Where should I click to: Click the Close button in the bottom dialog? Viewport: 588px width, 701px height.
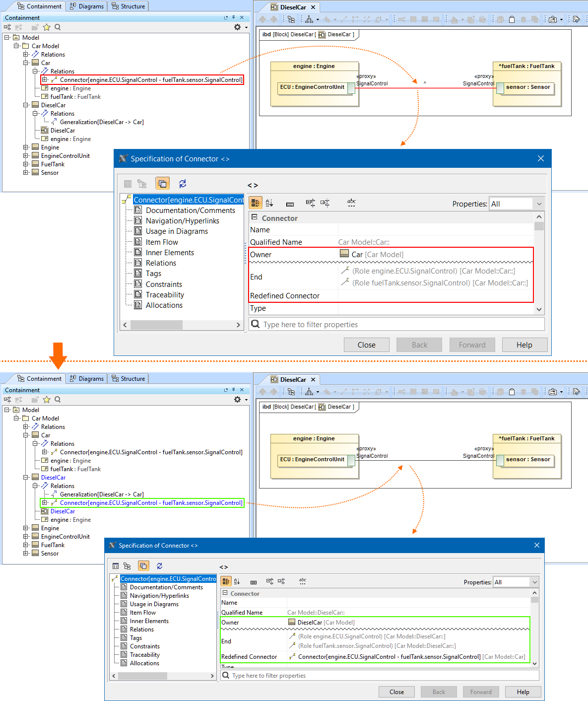pos(396,692)
